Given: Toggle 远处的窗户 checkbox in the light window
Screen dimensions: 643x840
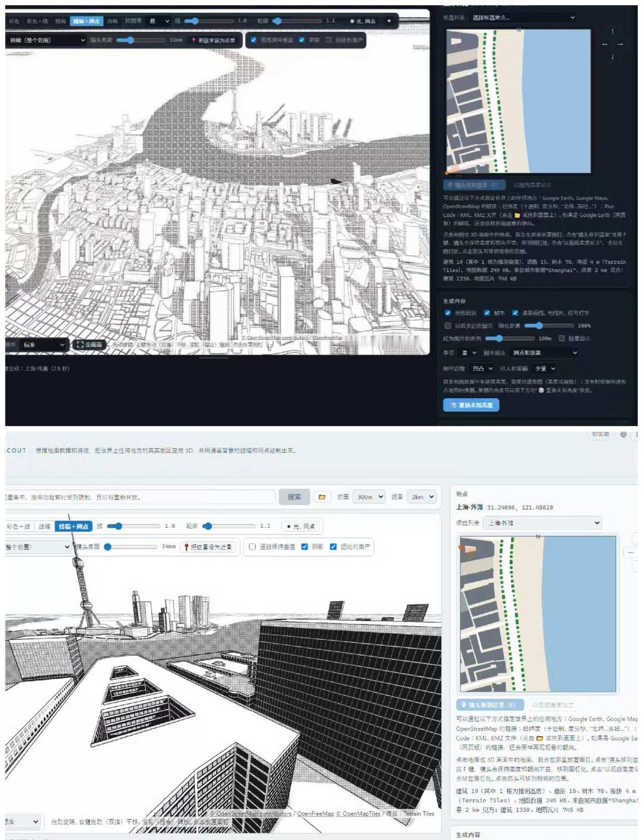Looking at the screenshot, I should (333, 546).
